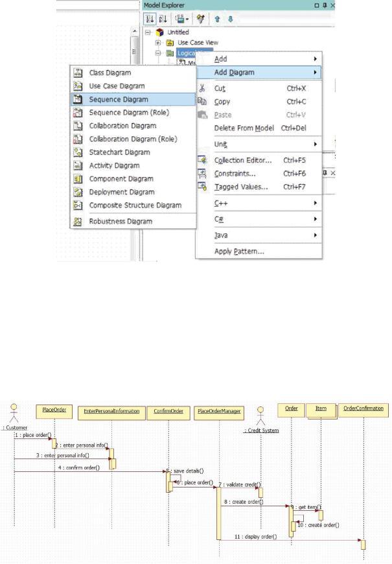Click the Model Explorer pin icon
This screenshot has height=564, width=392.
click(325, 5)
